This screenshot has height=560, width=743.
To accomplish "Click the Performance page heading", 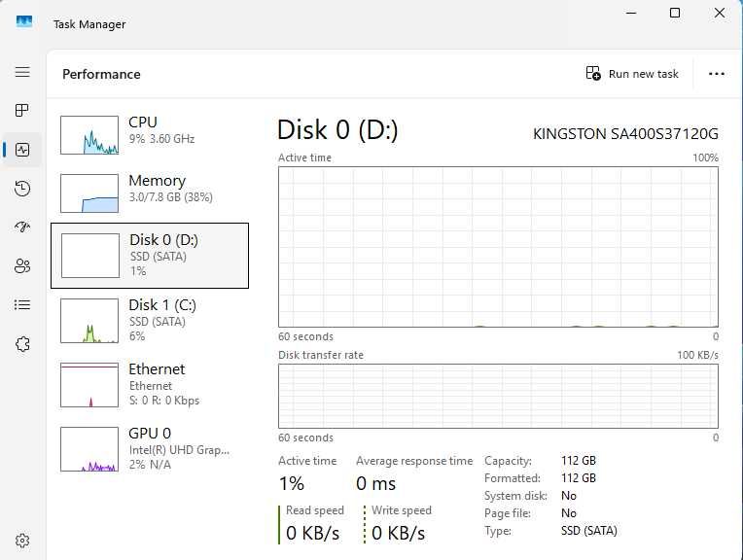I will (x=101, y=74).
